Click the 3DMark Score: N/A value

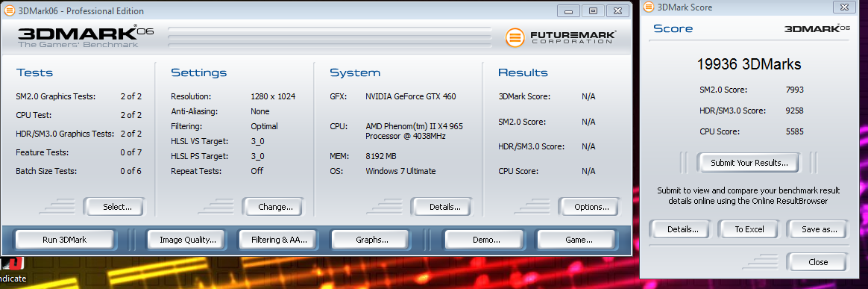point(588,96)
